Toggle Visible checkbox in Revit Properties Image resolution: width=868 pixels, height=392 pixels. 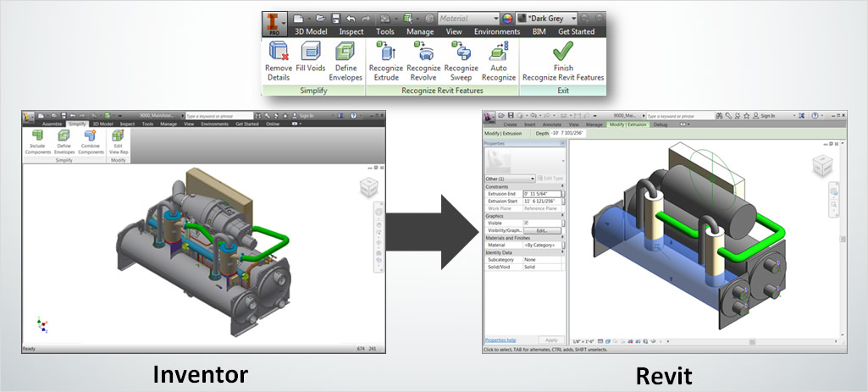click(526, 224)
